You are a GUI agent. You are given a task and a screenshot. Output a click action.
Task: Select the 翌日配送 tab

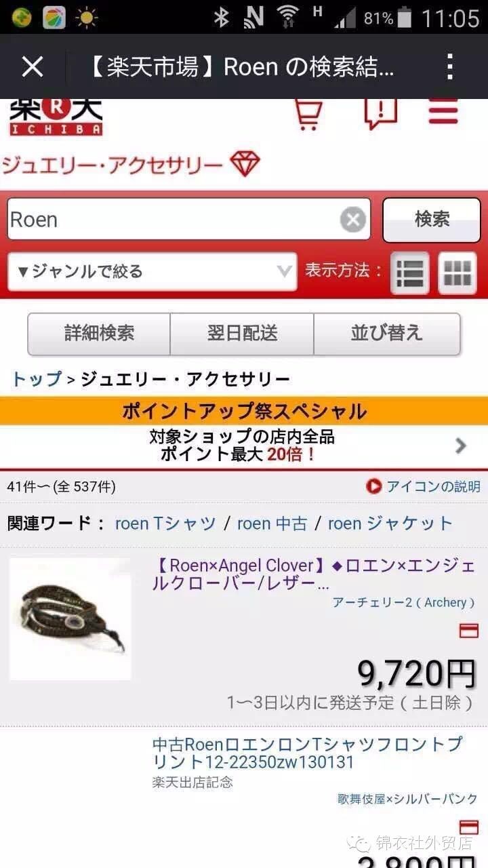pos(242,333)
